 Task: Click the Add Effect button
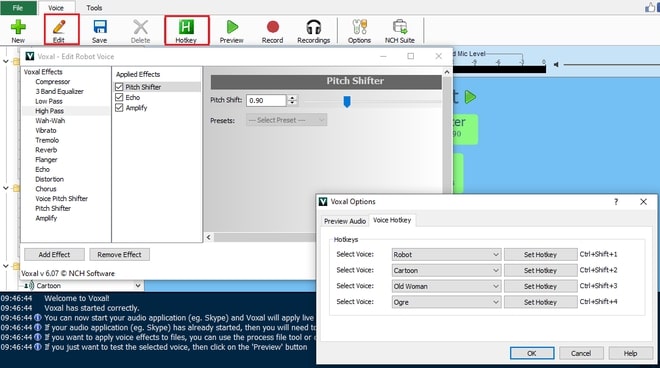54,254
